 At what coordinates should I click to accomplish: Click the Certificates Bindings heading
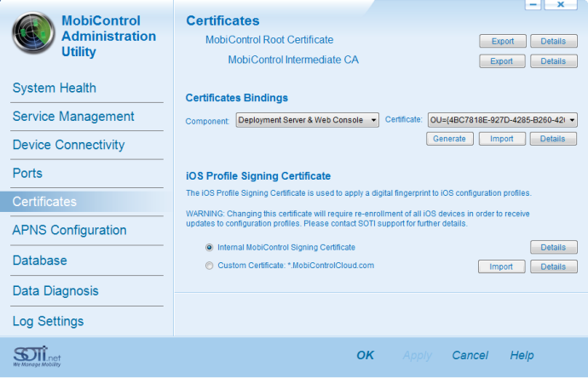coord(237,98)
